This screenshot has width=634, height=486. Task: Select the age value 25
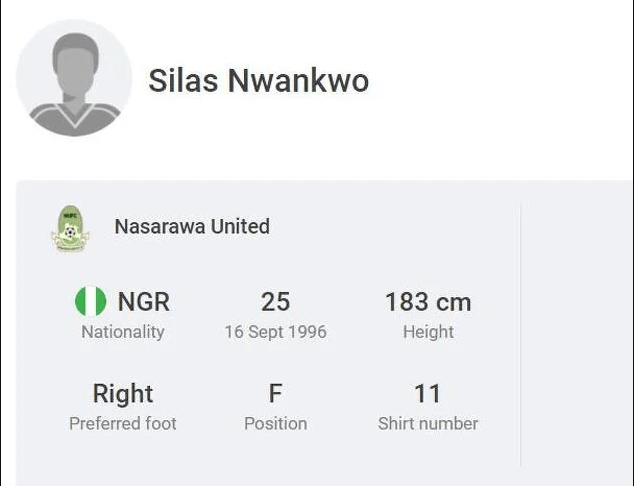[275, 302]
